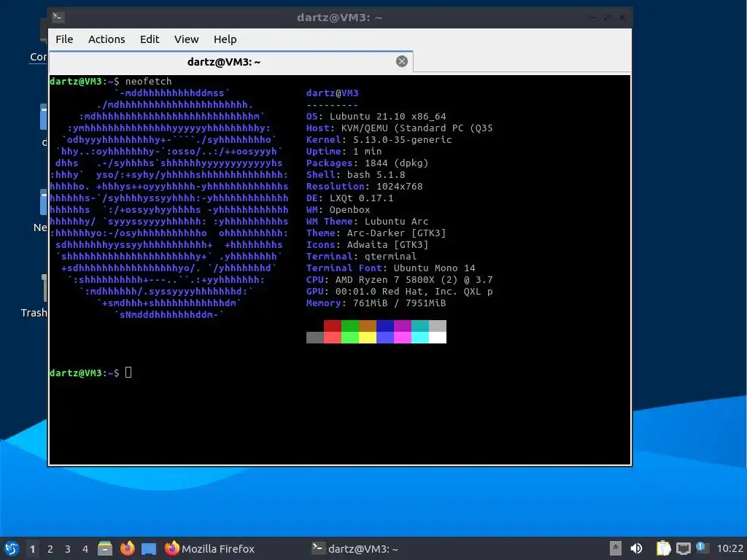The width and height of the screenshot is (747, 560).
Task: Open the clipboard manager tray icon
Action: [x=663, y=548]
